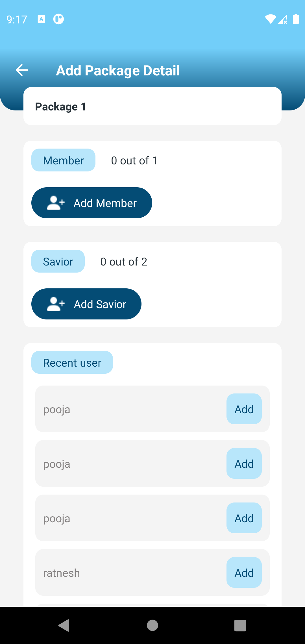The width and height of the screenshot is (305, 644).
Task: Click the Add Member button label
Action: tap(105, 203)
